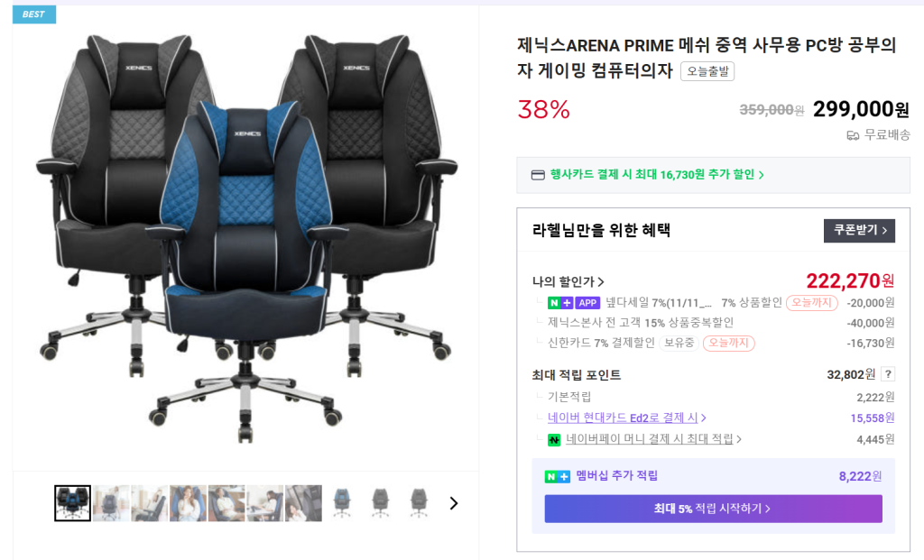Open the 행사카드 결제 시 추가 할인 banner
Screen dimensions: 924x560
[x=713, y=175]
